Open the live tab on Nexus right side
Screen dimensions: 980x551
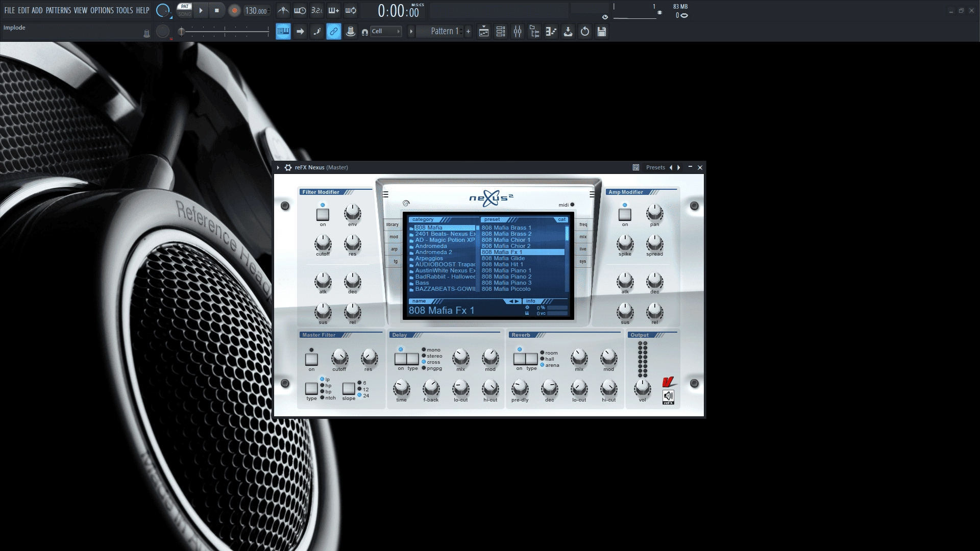583,249
